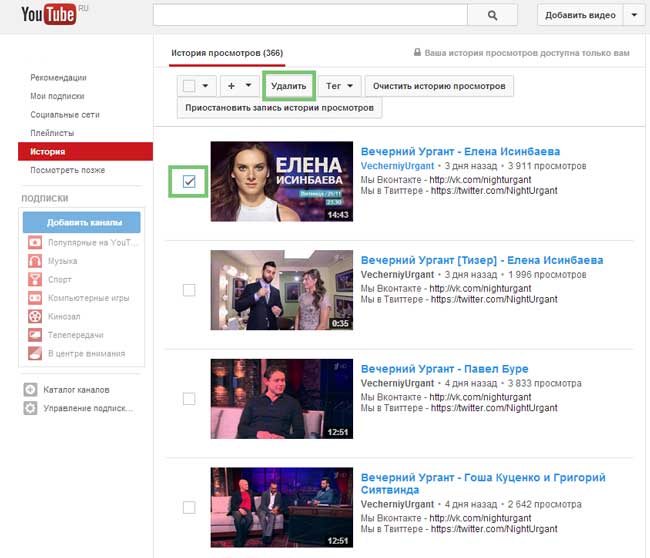Click the search magnifier button
The height and width of the screenshot is (558, 650).
click(x=492, y=15)
